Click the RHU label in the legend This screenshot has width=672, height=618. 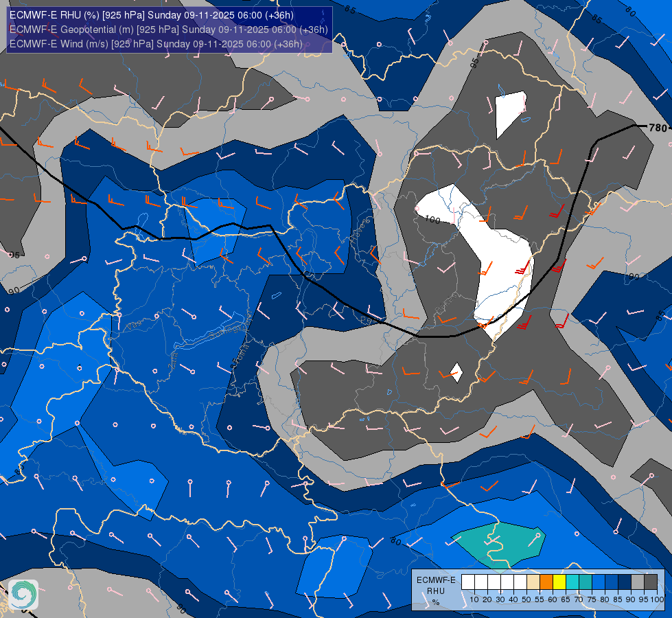tap(436, 591)
